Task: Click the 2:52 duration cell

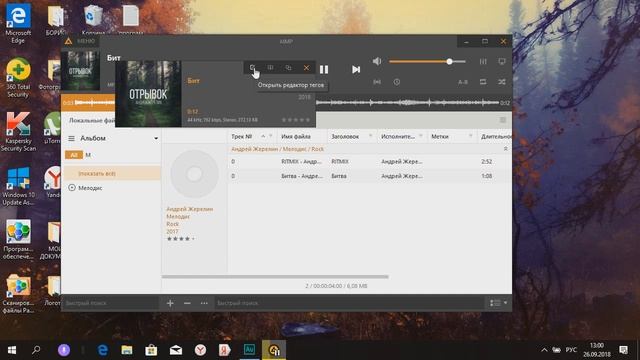Action: (486, 162)
